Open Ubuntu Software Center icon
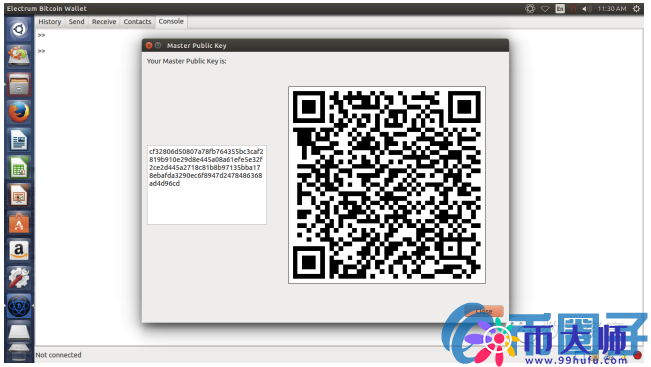 (x=19, y=223)
